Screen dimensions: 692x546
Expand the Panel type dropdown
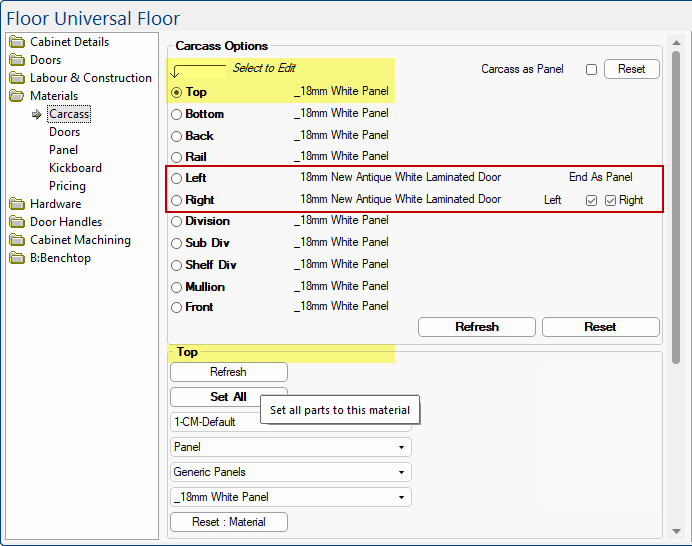coord(291,447)
